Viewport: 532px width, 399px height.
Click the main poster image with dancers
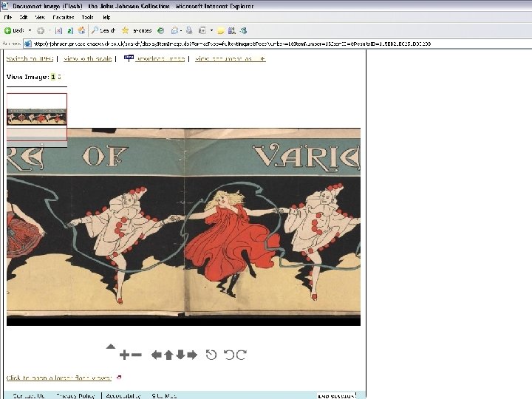coord(183,227)
